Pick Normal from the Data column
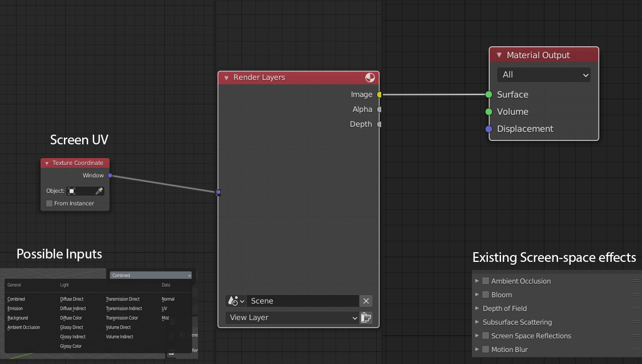The height and width of the screenshot is (364, 642). [x=168, y=300]
